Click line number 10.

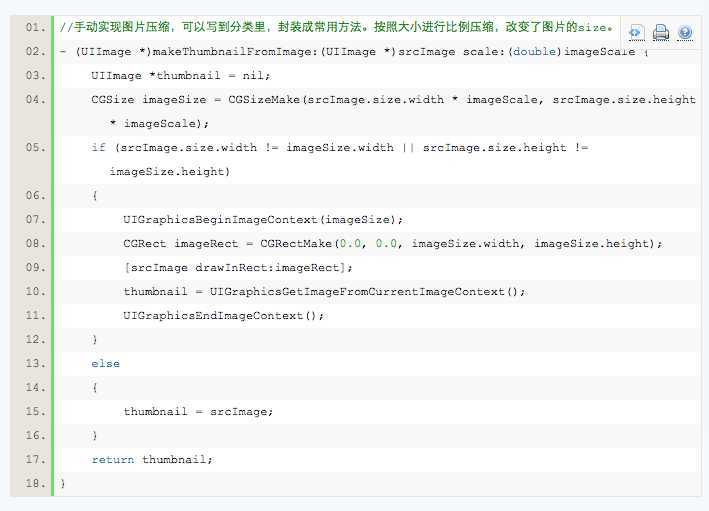[35, 291]
